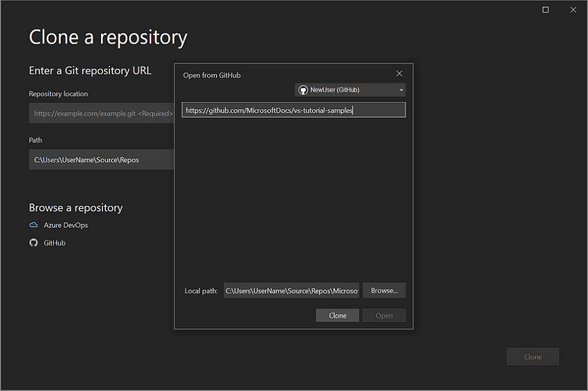Viewport: 588px width, 391px height.
Task: Click the Local path text field
Action: 291,290
